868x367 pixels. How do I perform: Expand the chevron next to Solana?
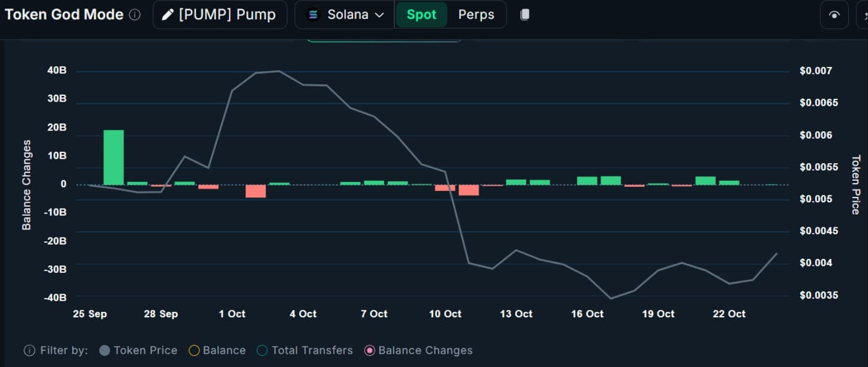379,15
